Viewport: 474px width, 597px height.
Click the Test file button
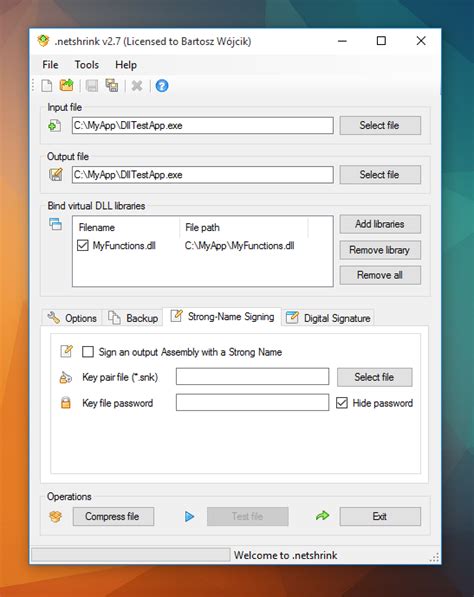pyautogui.click(x=247, y=516)
